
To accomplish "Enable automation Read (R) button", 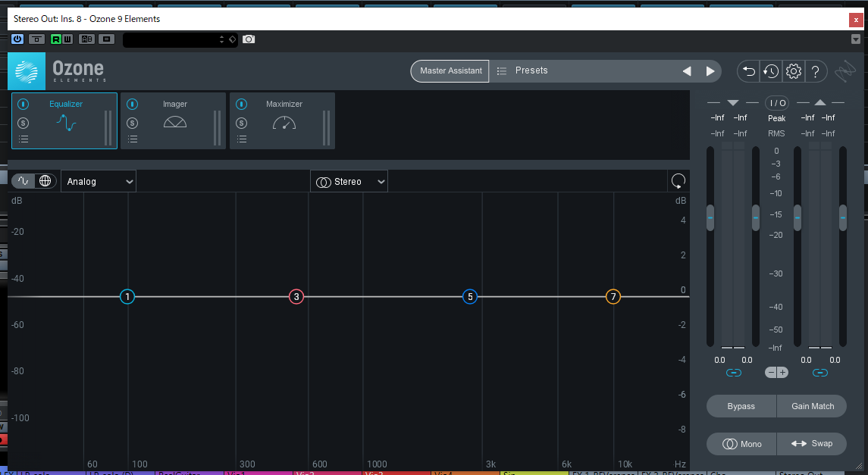I will point(55,39).
